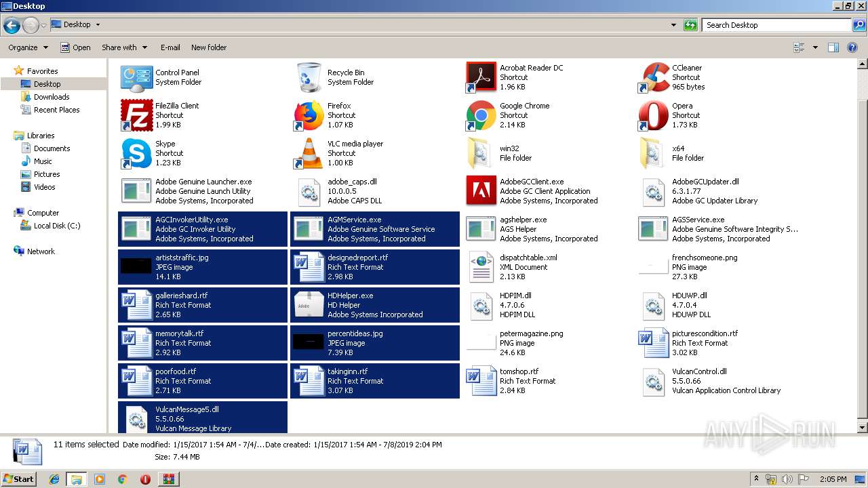Click the Back navigation arrow
The image size is (868, 488).
[12, 25]
